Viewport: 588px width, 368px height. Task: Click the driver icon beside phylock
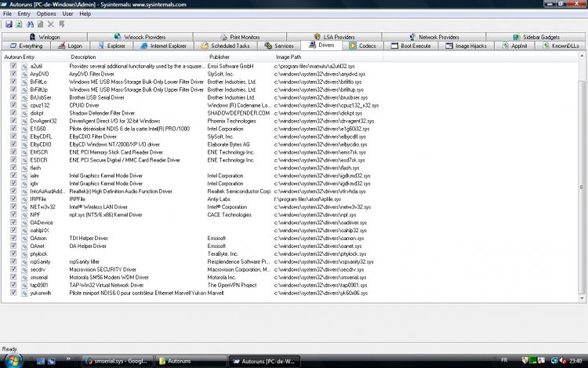click(24, 254)
